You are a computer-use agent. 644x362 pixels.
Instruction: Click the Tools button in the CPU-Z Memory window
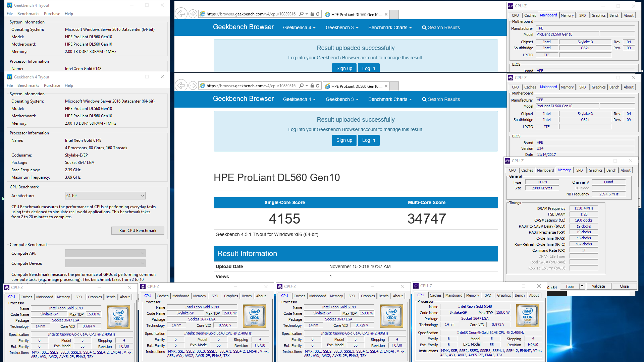pyautogui.click(x=570, y=286)
